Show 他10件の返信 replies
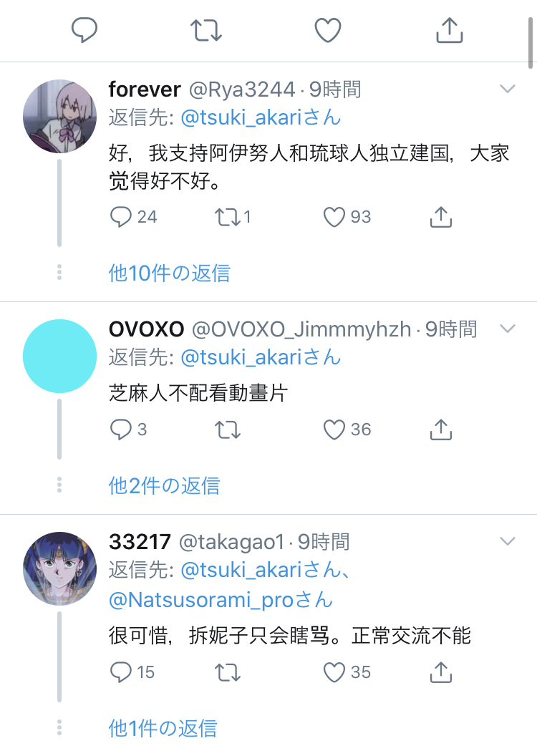 click(169, 273)
